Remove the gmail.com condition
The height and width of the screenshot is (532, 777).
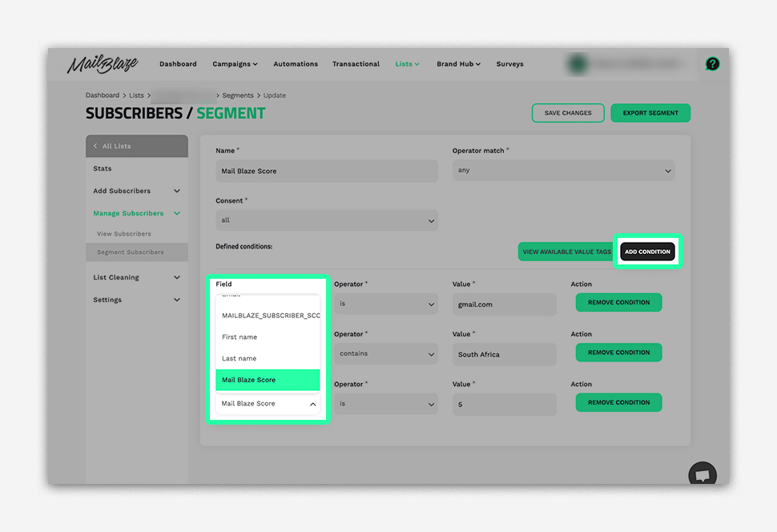[x=618, y=302]
